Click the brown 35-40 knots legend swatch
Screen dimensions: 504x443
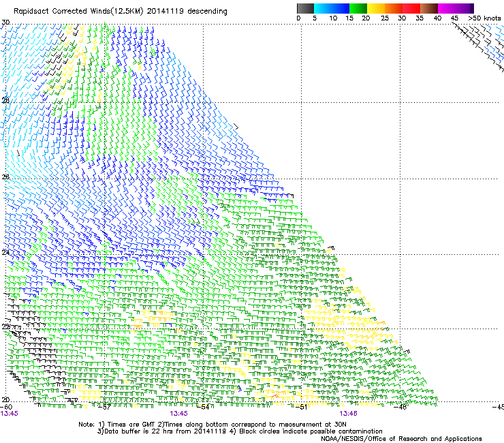[429, 8]
